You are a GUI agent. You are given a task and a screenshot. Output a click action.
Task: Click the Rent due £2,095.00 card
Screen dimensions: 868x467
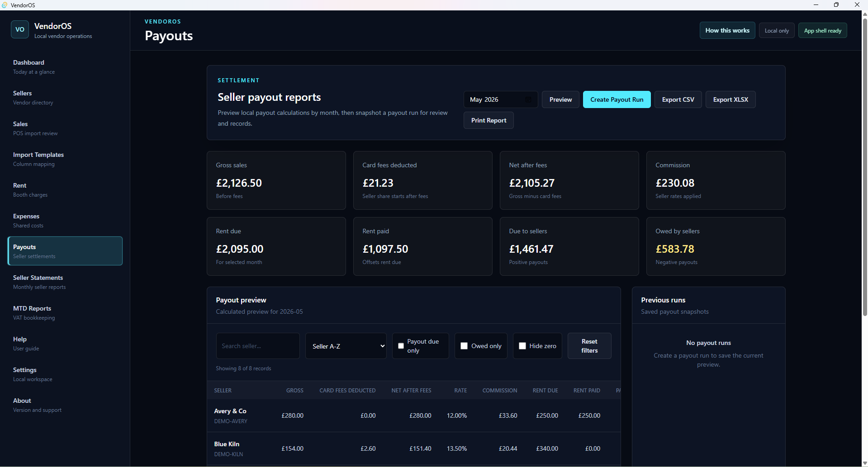(276, 246)
